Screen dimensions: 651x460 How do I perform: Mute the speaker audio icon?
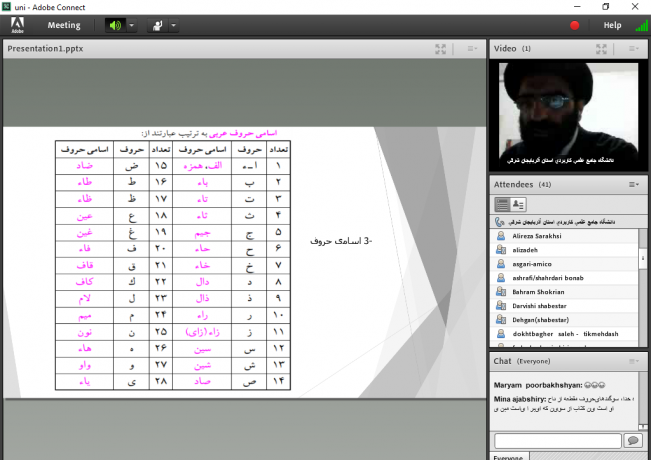coord(115,25)
